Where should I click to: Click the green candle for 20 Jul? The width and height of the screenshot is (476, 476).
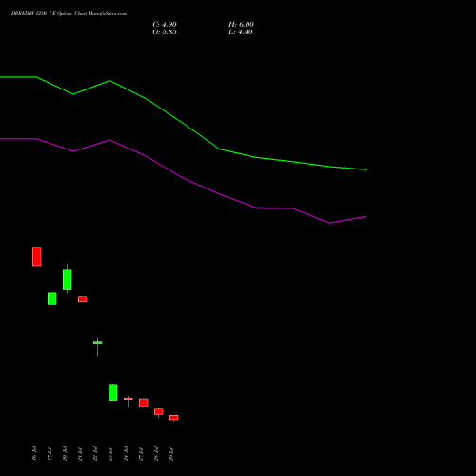tap(67, 280)
